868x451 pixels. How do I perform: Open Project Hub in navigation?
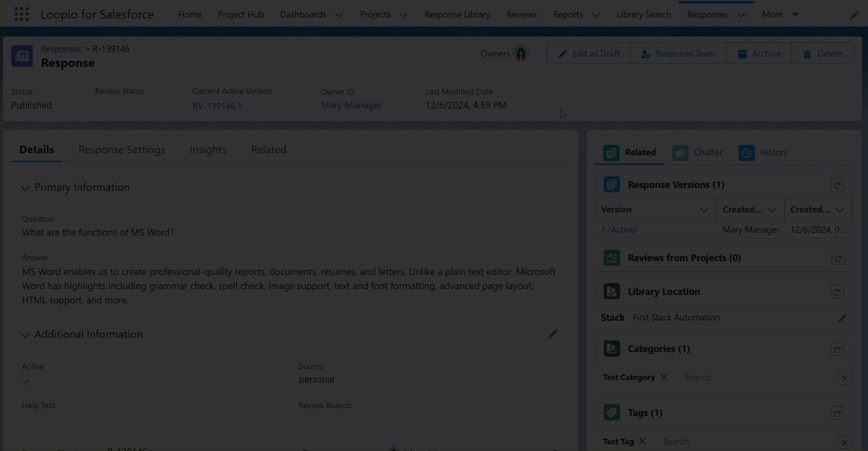tap(241, 15)
